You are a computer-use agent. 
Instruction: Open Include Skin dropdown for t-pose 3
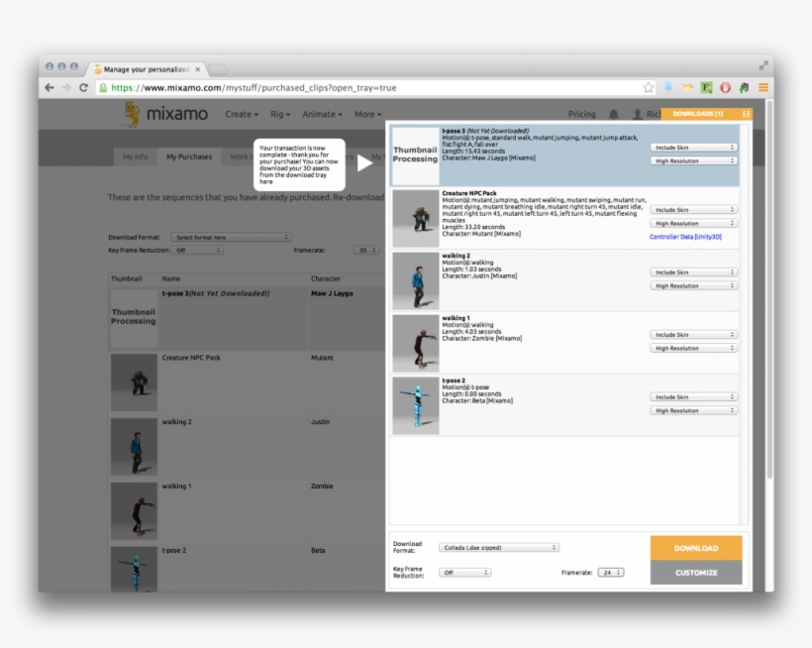point(693,147)
